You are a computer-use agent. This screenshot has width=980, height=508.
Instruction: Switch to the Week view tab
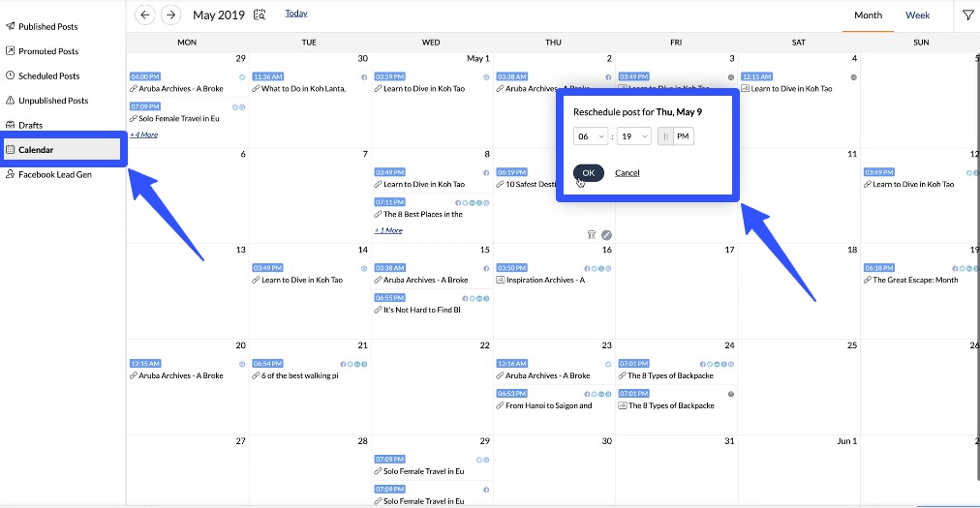click(918, 15)
